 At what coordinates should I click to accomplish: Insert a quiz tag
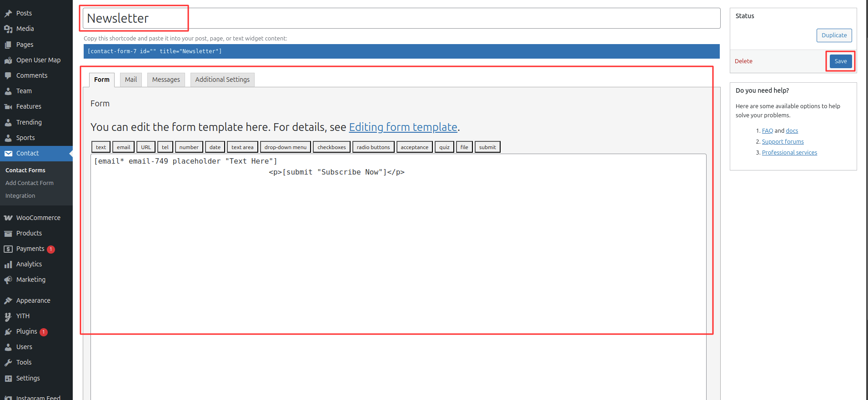[444, 147]
